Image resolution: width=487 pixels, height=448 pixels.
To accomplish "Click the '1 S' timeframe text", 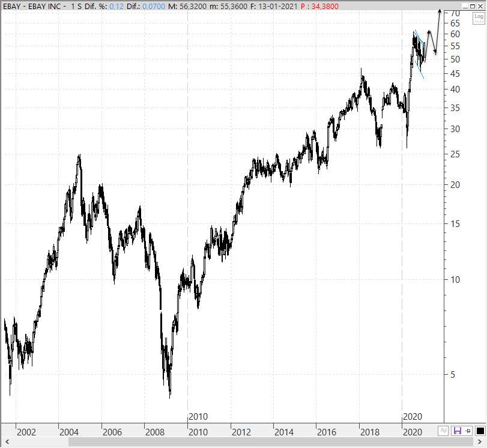I will tap(76, 6).
